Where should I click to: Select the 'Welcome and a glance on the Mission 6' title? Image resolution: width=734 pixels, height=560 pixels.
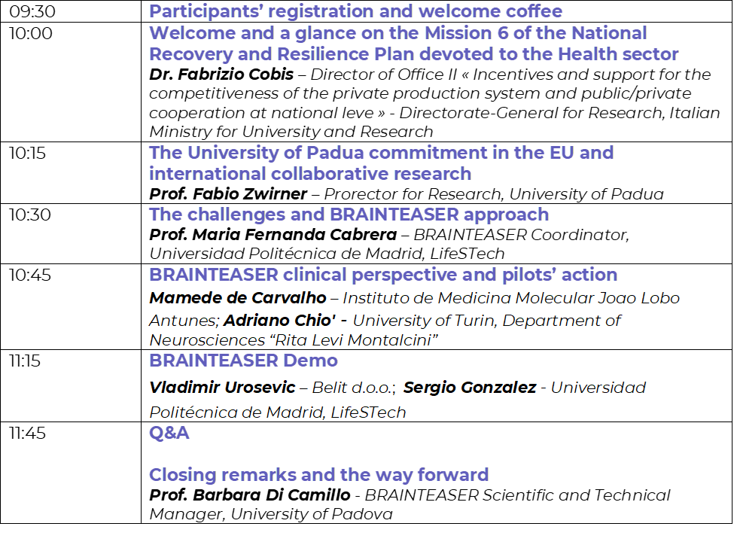coord(413,44)
